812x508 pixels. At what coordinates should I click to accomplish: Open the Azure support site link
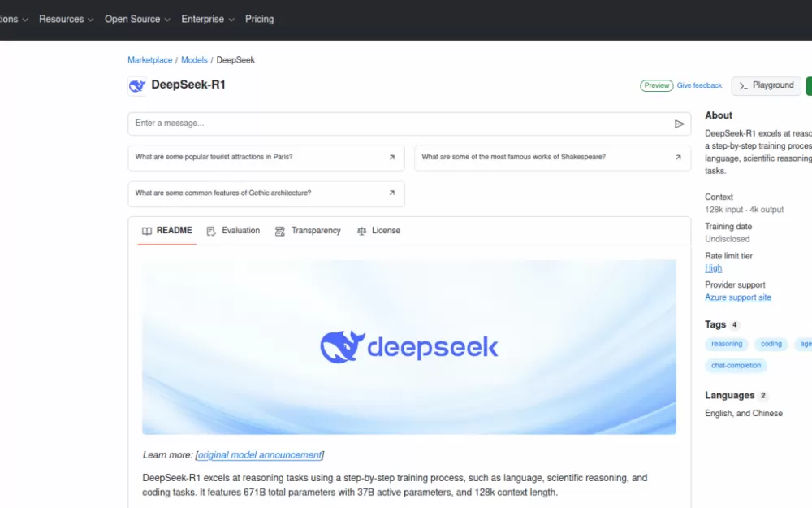click(738, 297)
